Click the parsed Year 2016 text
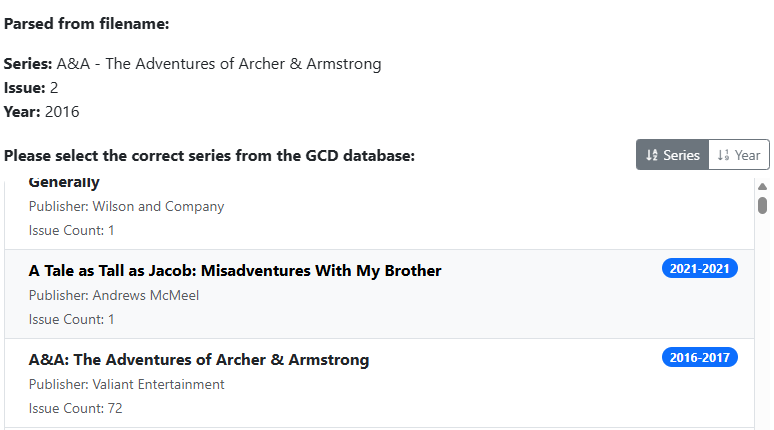The image size is (774, 430). pos(61,112)
